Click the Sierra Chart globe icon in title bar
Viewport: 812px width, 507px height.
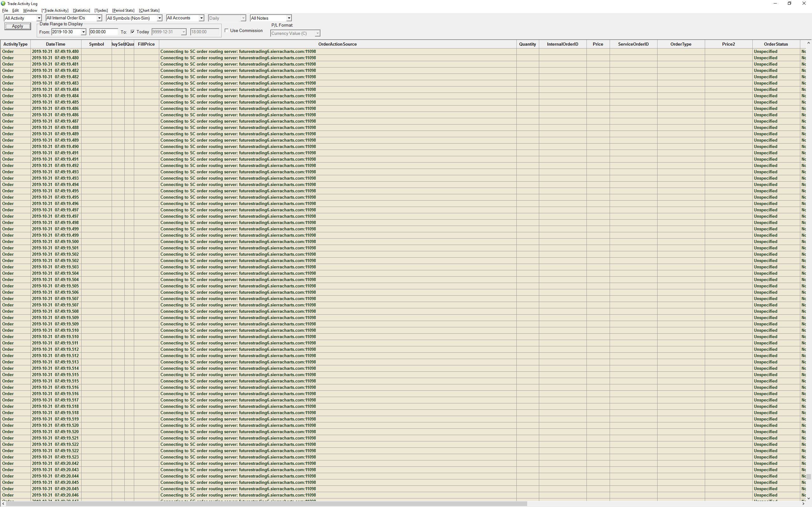click(x=3, y=3)
